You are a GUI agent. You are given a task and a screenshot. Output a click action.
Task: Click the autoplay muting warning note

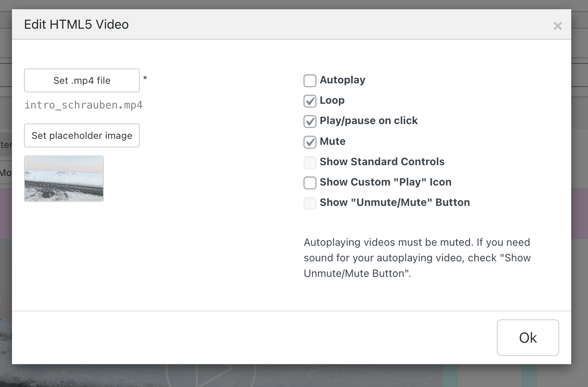coord(417,258)
